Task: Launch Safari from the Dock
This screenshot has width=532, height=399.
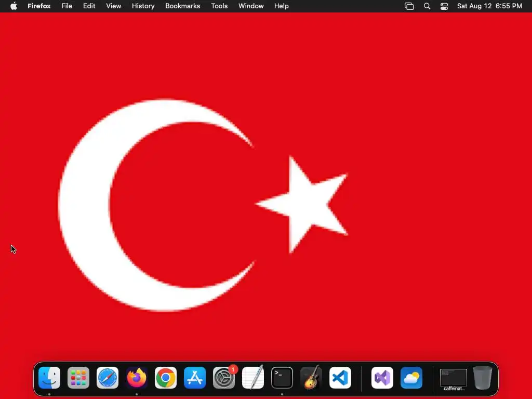Action: [x=108, y=378]
